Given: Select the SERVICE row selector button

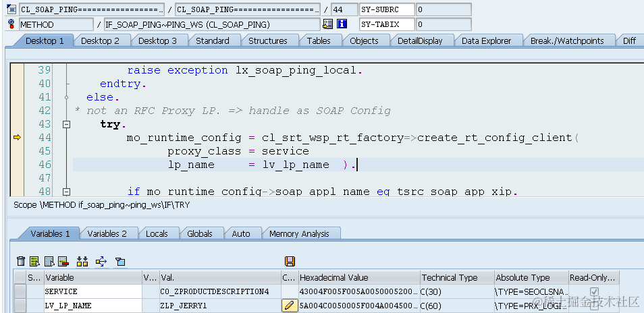Looking at the screenshot, I should [20, 291].
